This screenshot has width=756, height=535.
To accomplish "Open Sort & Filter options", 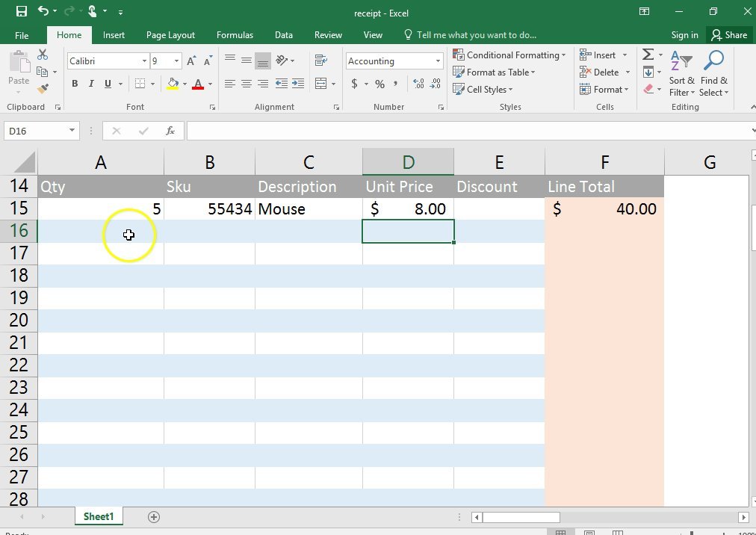I will 681,72.
